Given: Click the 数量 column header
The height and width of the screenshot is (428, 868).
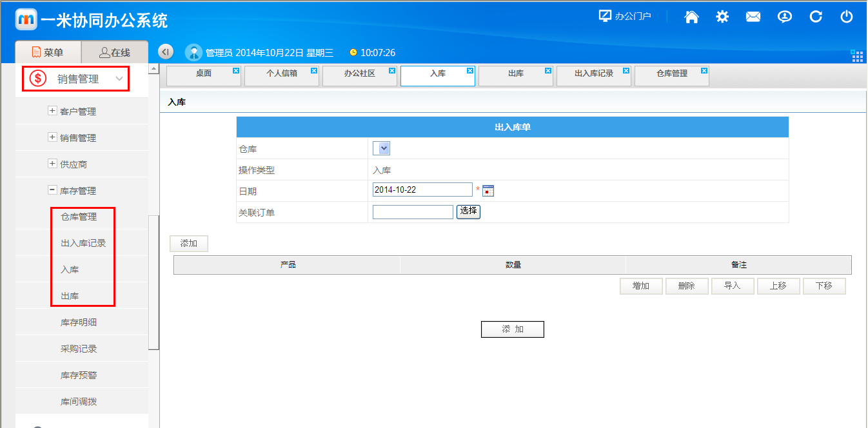Looking at the screenshot, I should click(x=513, y=265).
